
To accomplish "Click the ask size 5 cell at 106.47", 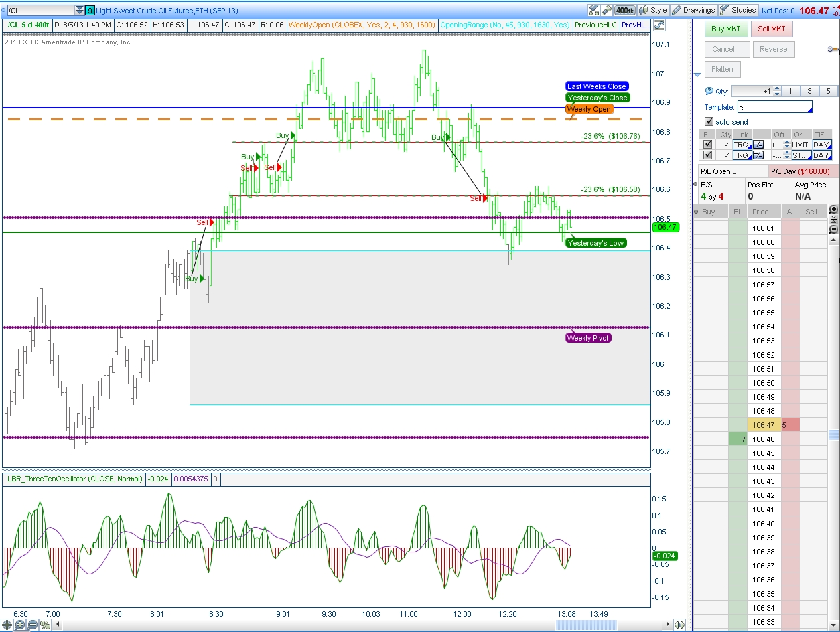I will pyautogui.click(x=790, y=425).
